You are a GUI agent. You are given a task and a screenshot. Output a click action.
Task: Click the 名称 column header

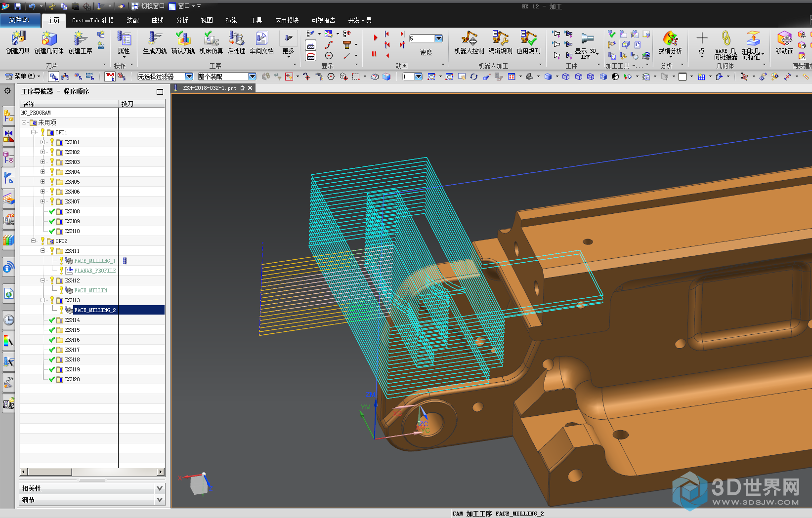click(x=69, y=104)
